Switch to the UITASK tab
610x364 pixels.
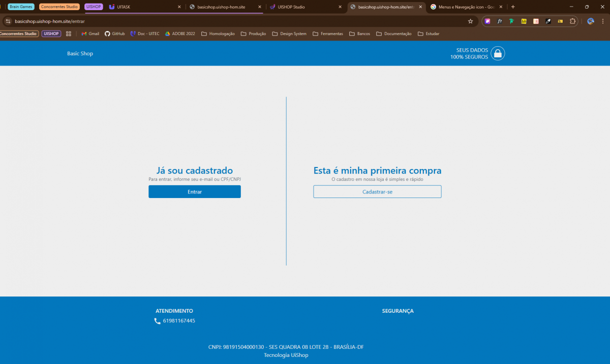(142, 7)
